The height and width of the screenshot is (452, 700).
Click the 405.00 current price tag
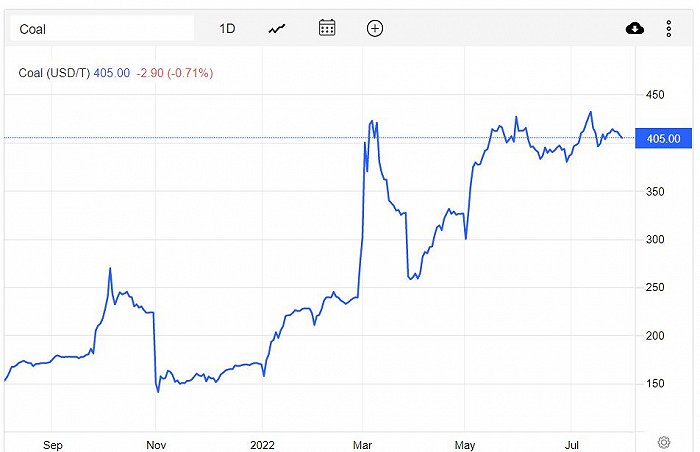(x=662, y=138)
